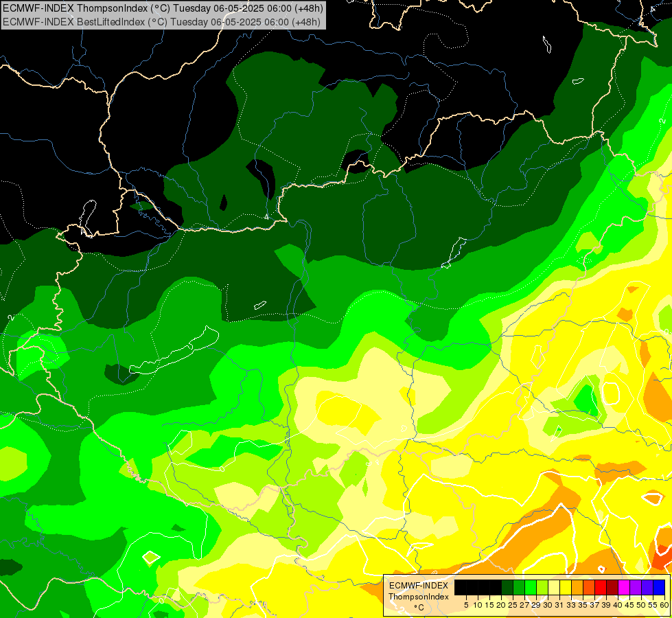
Task: Click the ThompsonIndex label in the legend
Action: (419, 597)
